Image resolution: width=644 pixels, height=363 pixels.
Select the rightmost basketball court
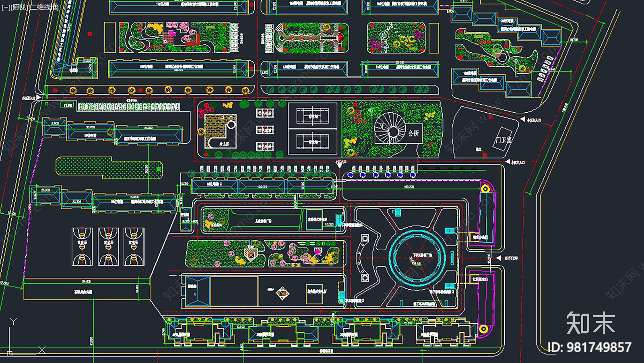click(x=134, y=247)
